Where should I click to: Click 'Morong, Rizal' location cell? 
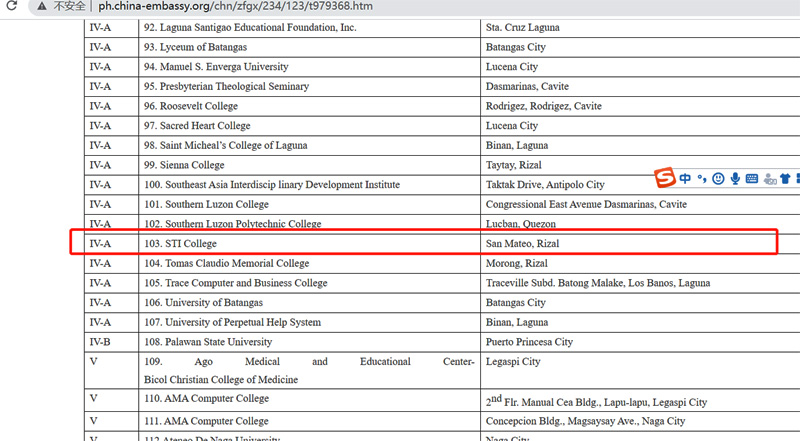coord(516,263)
